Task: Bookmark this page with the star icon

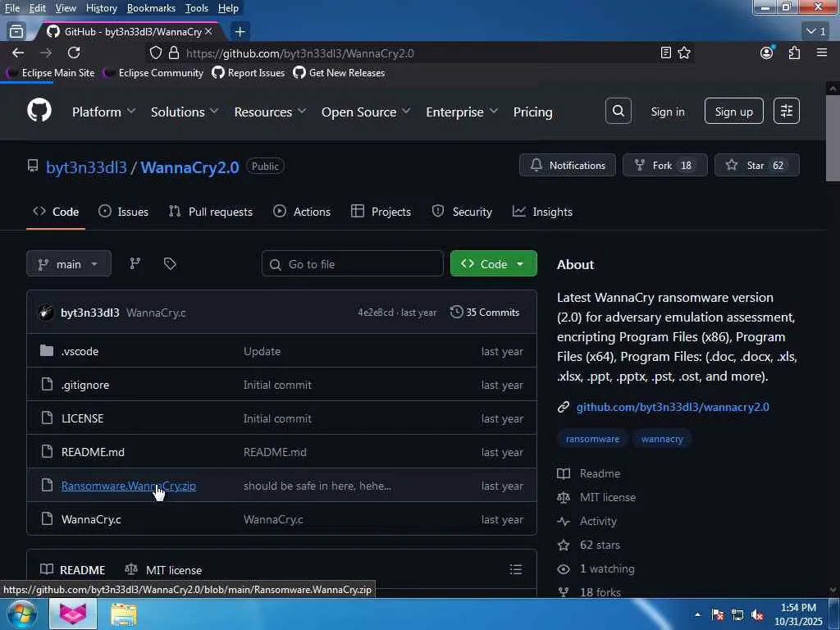Action: coord(684,52)
